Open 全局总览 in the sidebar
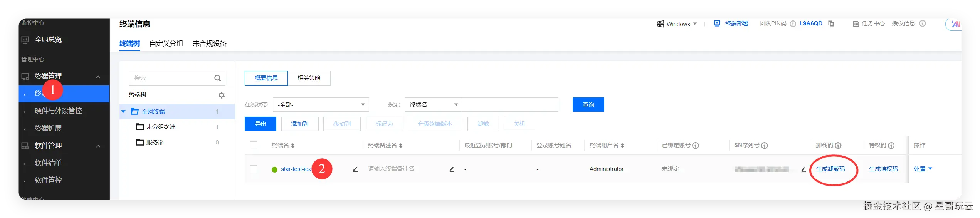This screenshot has height=218, width=980. 48,39
